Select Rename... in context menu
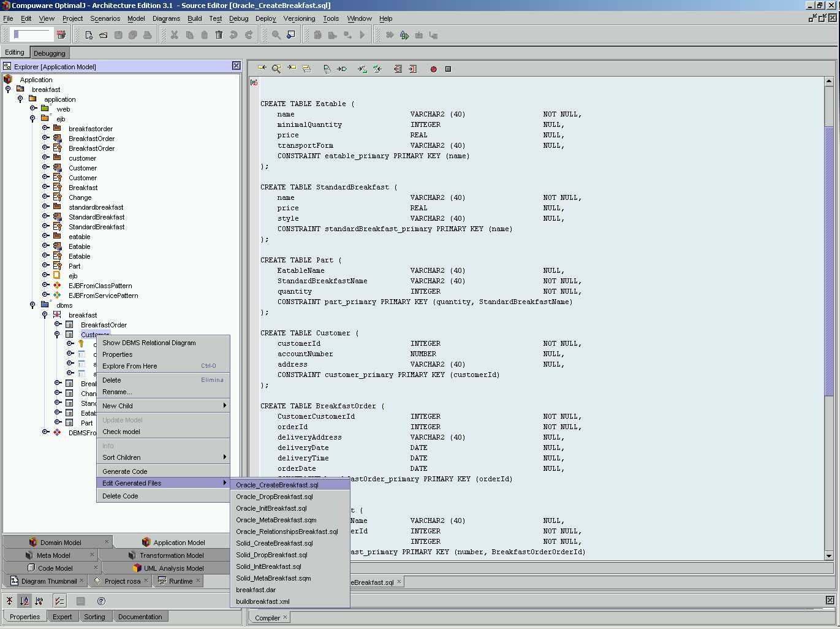This screenshot has width=840, height=629. (163, 392)
